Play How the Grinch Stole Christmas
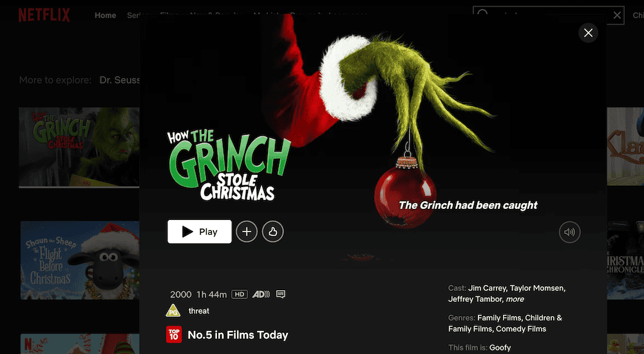 coord(200,231)
